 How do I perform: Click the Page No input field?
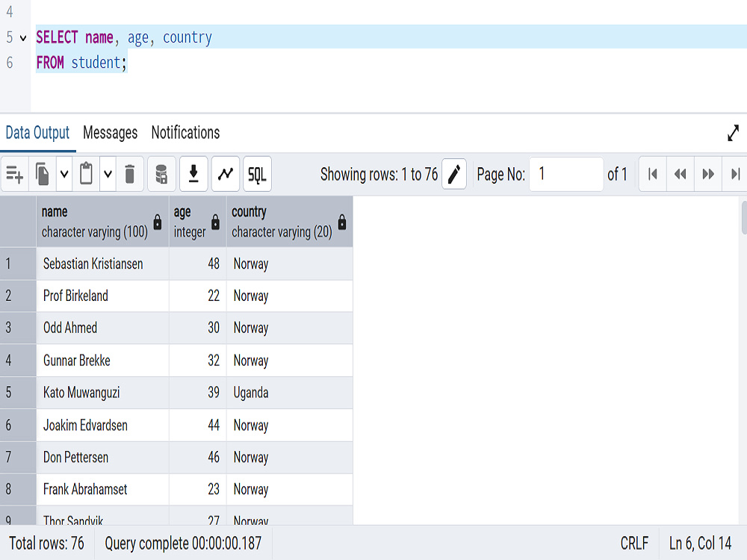[566, 174]
